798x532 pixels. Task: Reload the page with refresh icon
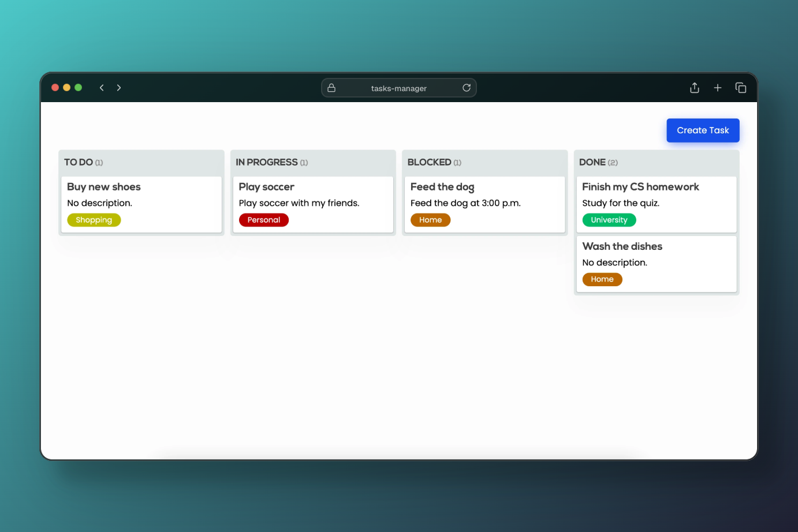pos(467,88)
